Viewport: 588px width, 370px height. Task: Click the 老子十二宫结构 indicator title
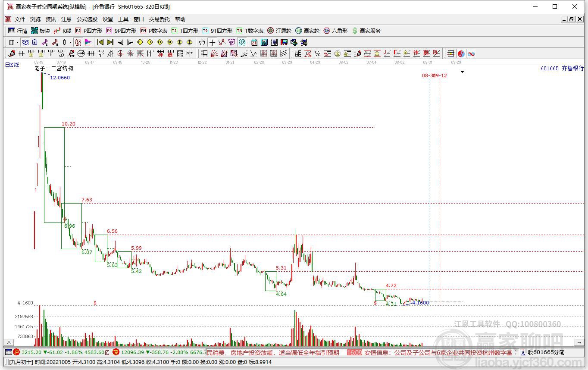[x=54, y=68]
